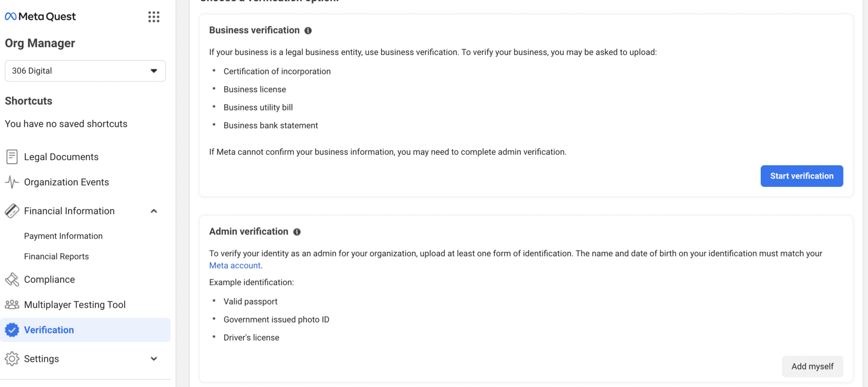
Task: Go to Organization Events
Action: 67,182
